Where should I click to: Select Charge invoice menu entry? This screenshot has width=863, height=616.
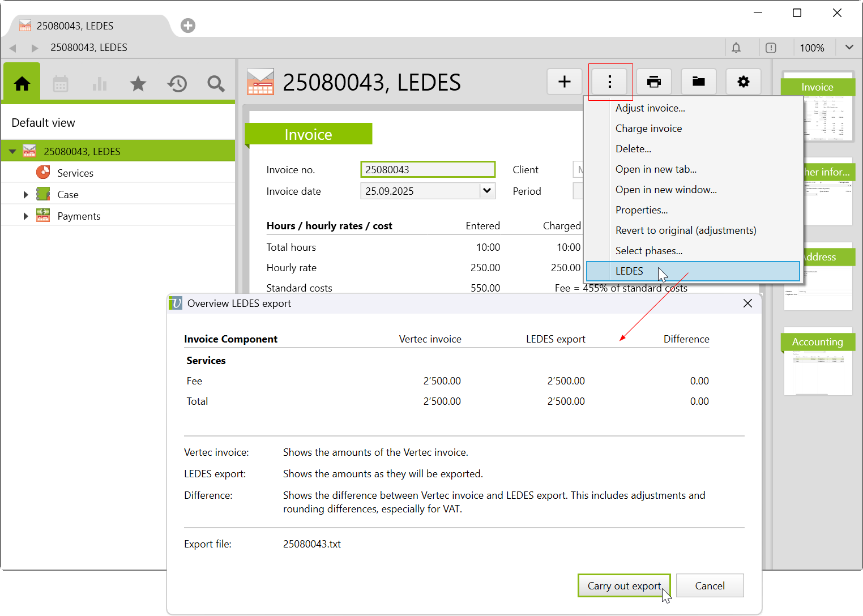pyautogui.click(x=648, y=129)
